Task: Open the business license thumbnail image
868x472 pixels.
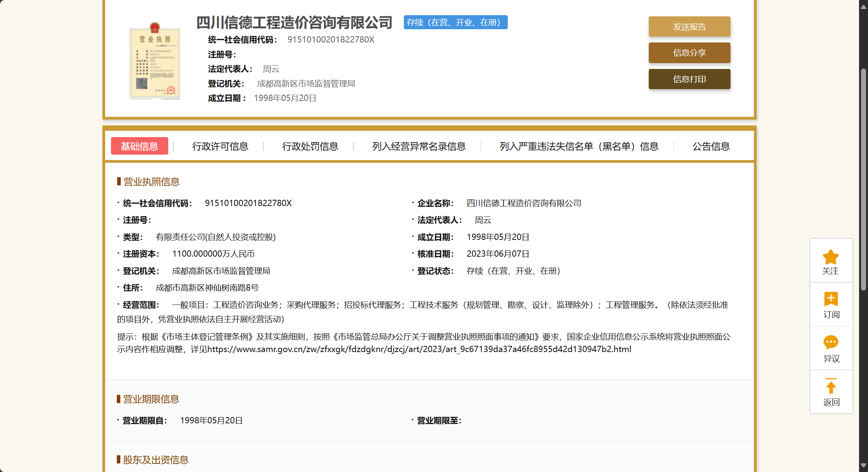Action: tap(155, 62)
